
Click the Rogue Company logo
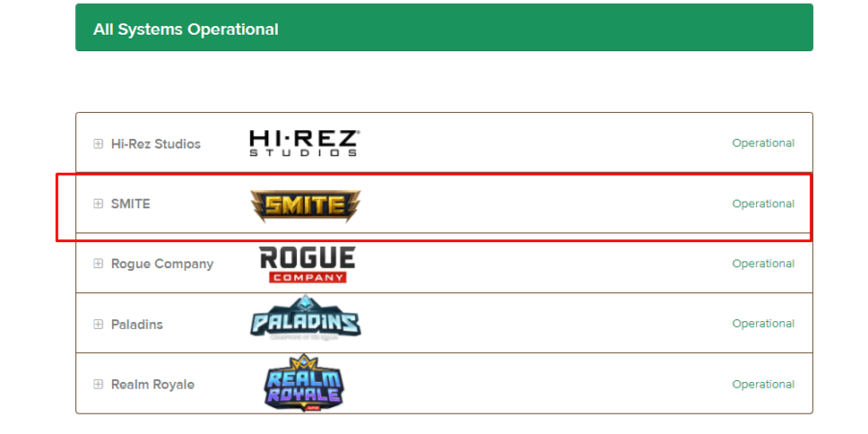pyautogui.click(x=308, y=264)
